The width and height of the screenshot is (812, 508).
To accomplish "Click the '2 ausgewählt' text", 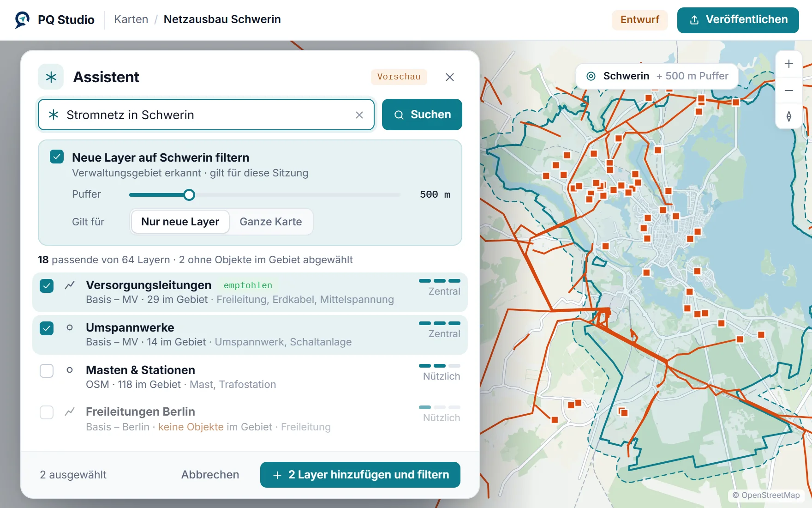I will [x=73, y=475].
